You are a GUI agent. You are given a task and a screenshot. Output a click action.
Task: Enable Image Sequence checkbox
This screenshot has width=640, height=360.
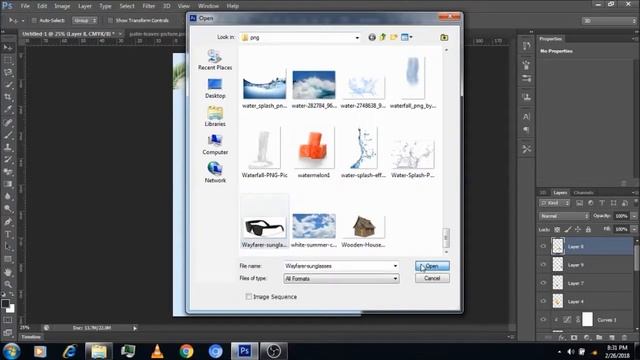(249, 297)
